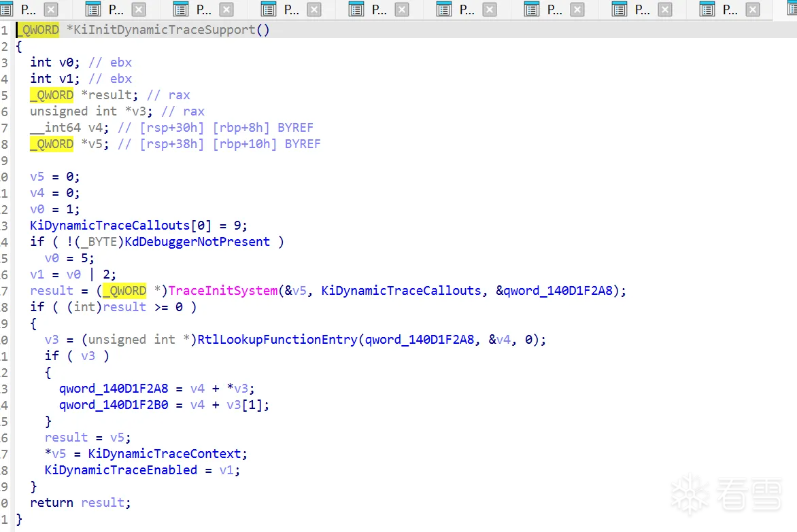This screenshot has width=797, height=532.
Task: Click qword_140D1F2A8 in the 'v4 + *v3' assignment
Action: (114, 389)
